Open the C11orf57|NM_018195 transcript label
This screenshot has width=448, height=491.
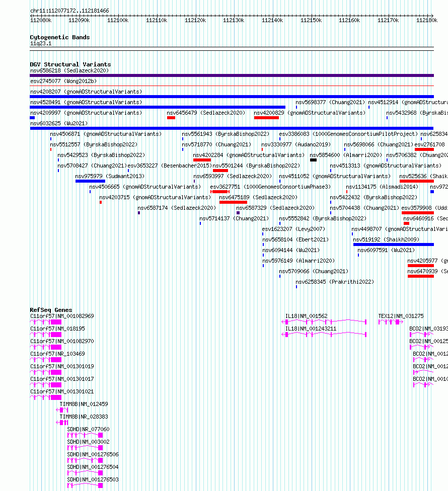[x=58, y=329]
